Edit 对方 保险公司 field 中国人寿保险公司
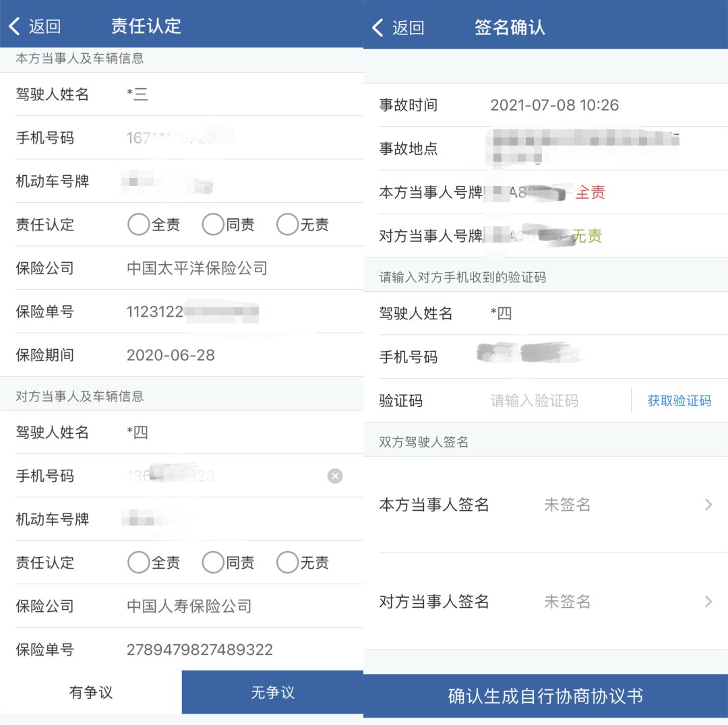This screenshot has width=728, height=725. (x=189, y=606)
